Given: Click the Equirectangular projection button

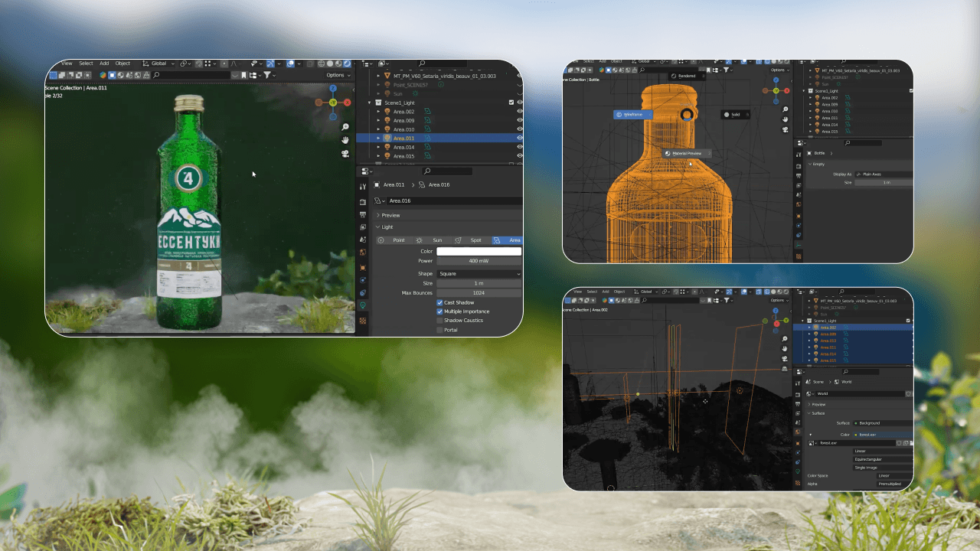Looking at the screenshot, I should 883,459.
